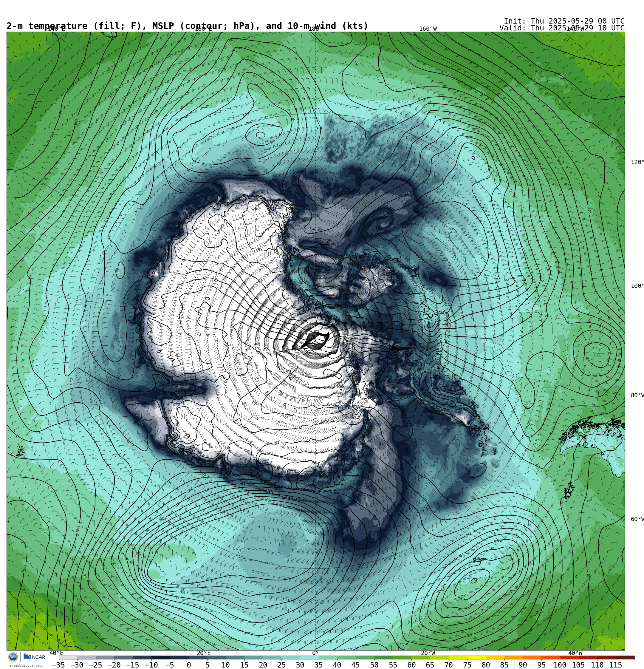Click the 0° longitude label at bottom
Image resolution: width=644 pixels, height=669 pixels.
[315, 653]
